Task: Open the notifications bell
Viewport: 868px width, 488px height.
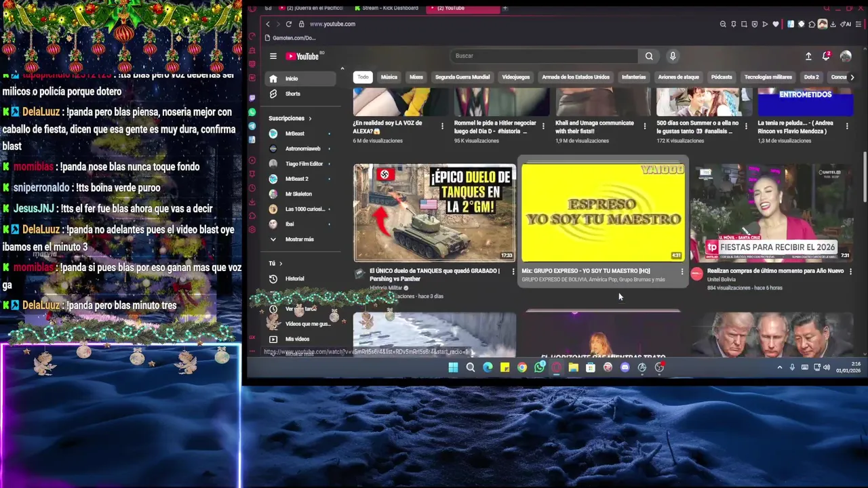Action: click(x=826, y=56)
